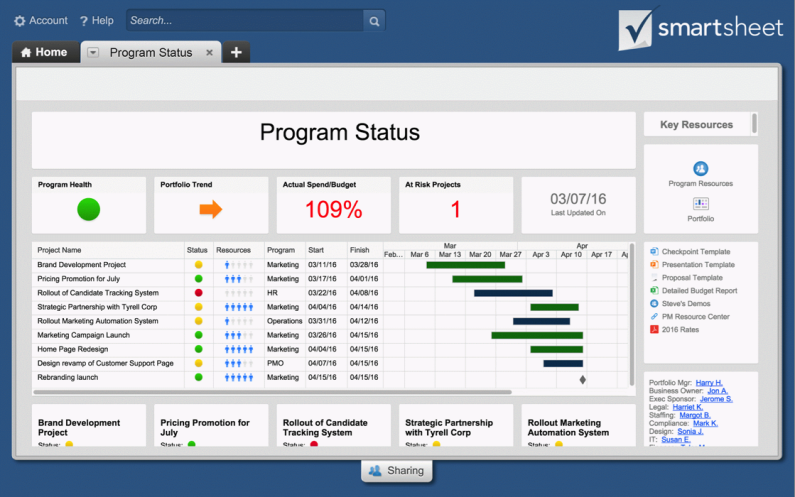The image size is (795, 497).
Task: Open the Program Resources icon
Action: [x=700, y=168]
